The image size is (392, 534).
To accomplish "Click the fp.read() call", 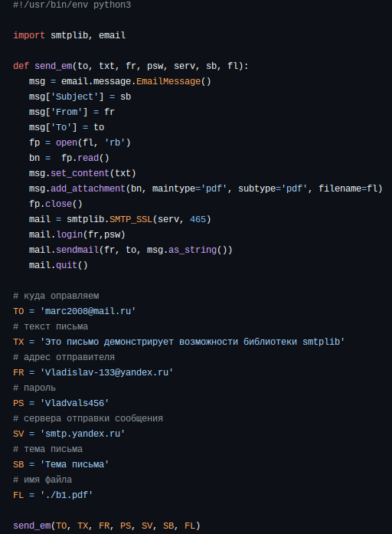I will [x=85, y=158].
